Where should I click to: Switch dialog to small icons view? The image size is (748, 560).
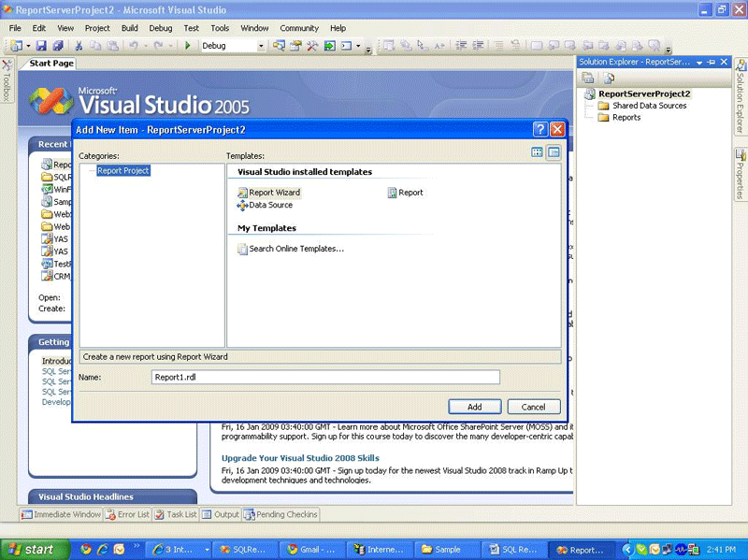pyautogui.click(x=554, y=152)
